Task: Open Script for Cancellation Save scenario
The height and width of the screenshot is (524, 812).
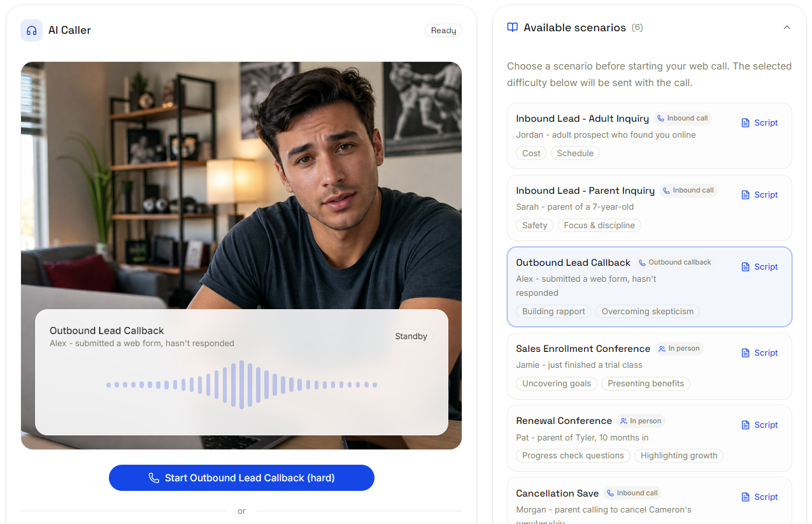Action: pyautogui.click(x=760, y=497)
